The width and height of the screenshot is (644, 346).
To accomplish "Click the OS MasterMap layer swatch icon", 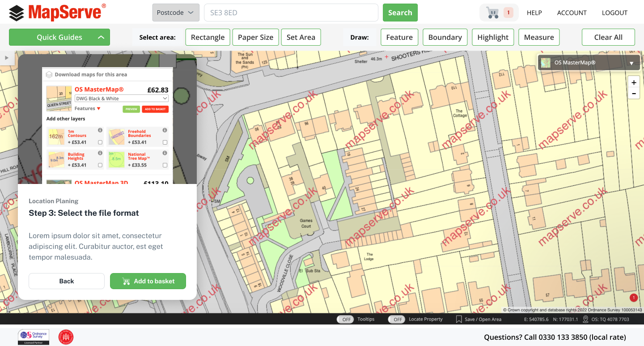I will coord(545,63).
